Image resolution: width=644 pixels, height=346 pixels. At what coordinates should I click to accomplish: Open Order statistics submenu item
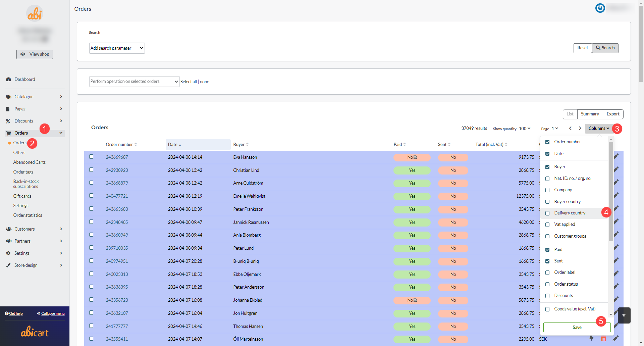click(28, 215)
